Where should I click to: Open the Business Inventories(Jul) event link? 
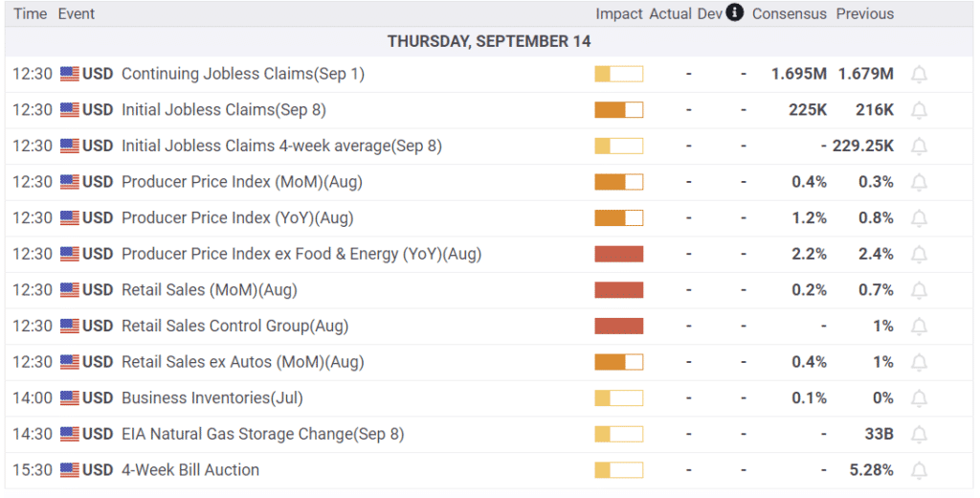point(212,397)
